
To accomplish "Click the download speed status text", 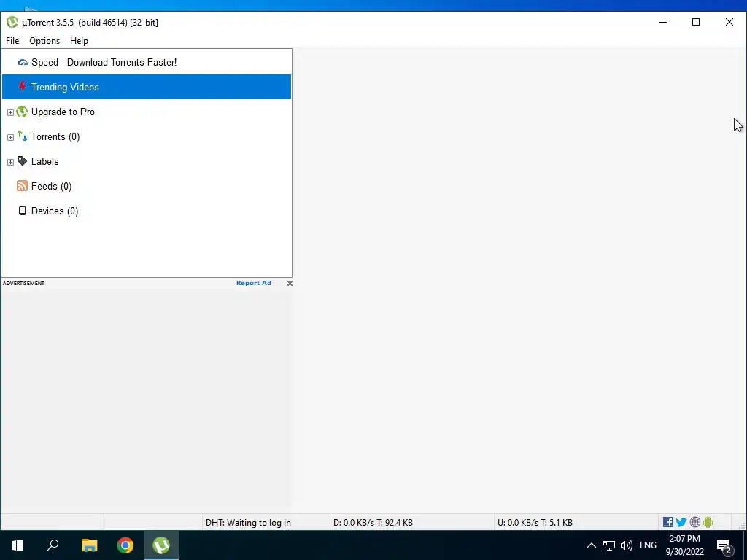I will pyautogui.click(x=373, y=522).
